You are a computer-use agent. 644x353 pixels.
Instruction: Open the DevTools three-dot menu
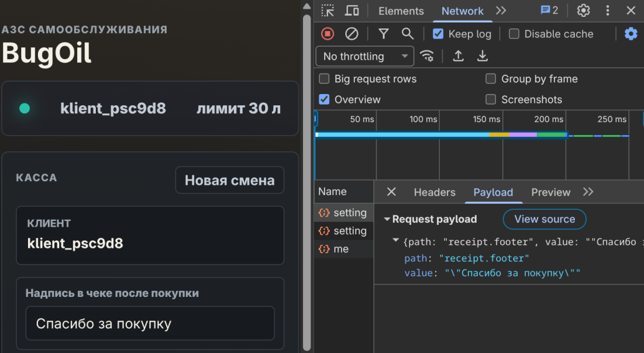607,11
